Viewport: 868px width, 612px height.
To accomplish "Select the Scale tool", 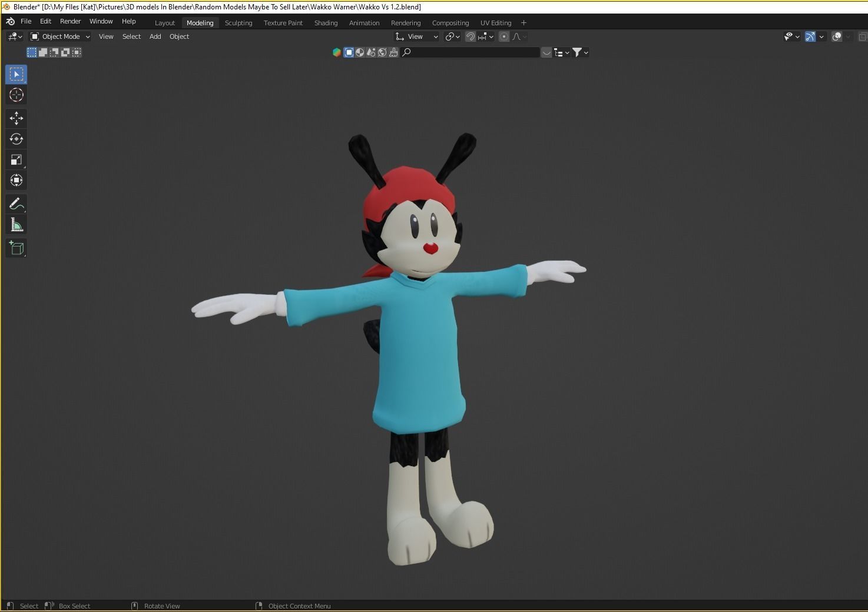I will point(16,159).
